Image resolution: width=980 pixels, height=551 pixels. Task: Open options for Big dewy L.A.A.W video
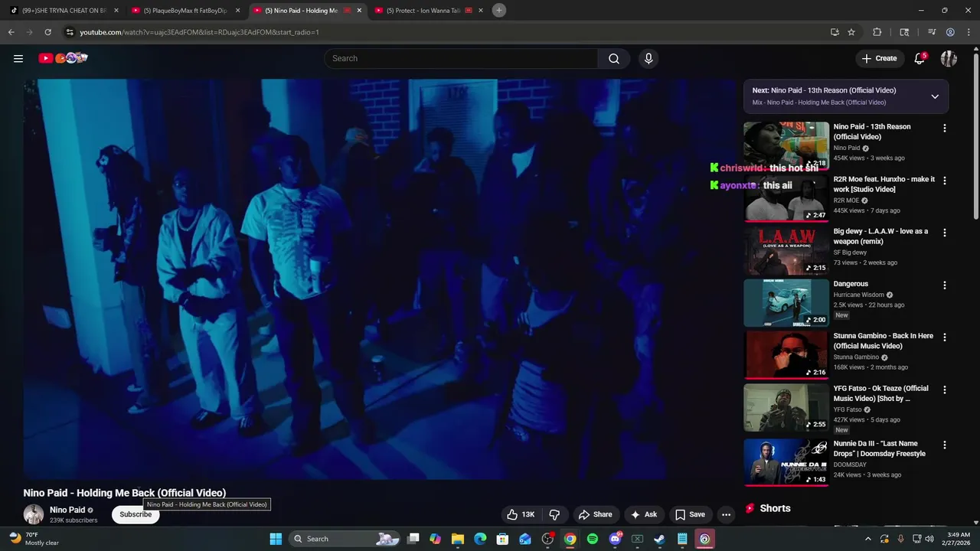(x=944, y=233)
